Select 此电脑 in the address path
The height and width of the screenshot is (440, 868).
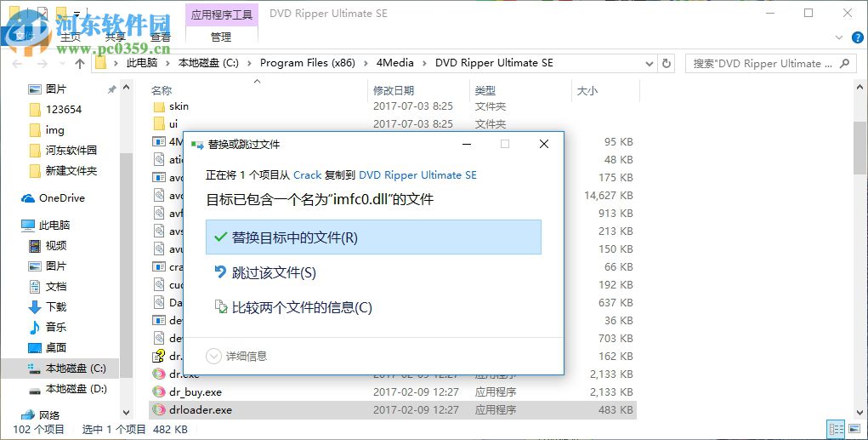click(142, 63)
